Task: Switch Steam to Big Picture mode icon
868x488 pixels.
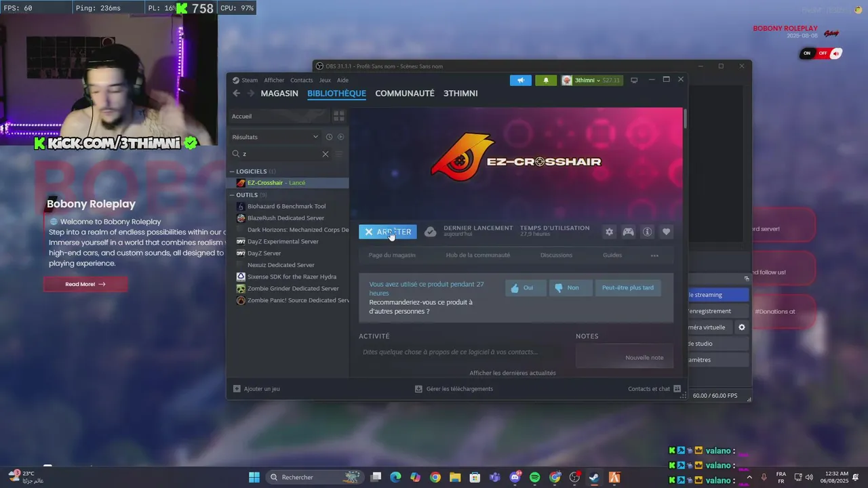Action: coord(634,80)
